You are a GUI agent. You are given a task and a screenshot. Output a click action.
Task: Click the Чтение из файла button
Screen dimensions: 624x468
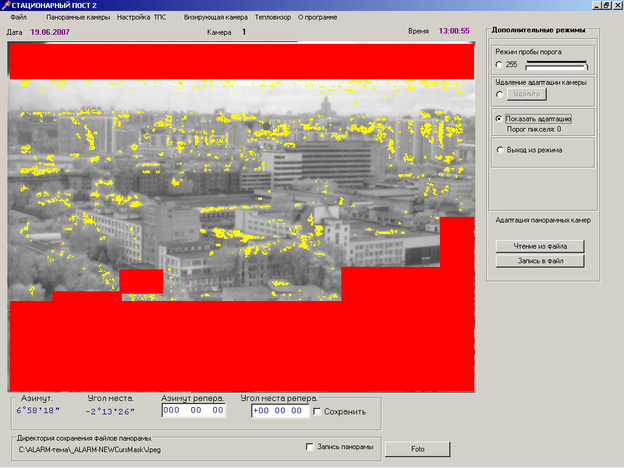pos(540,246)
